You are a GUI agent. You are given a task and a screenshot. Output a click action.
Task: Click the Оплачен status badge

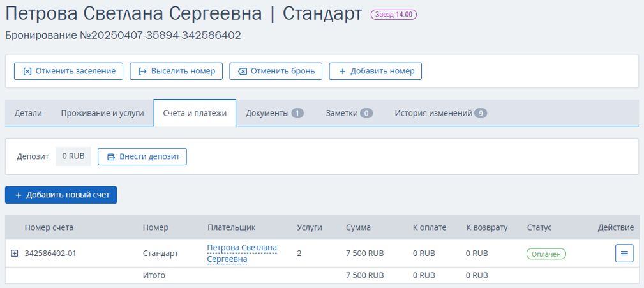click(546, 254)
